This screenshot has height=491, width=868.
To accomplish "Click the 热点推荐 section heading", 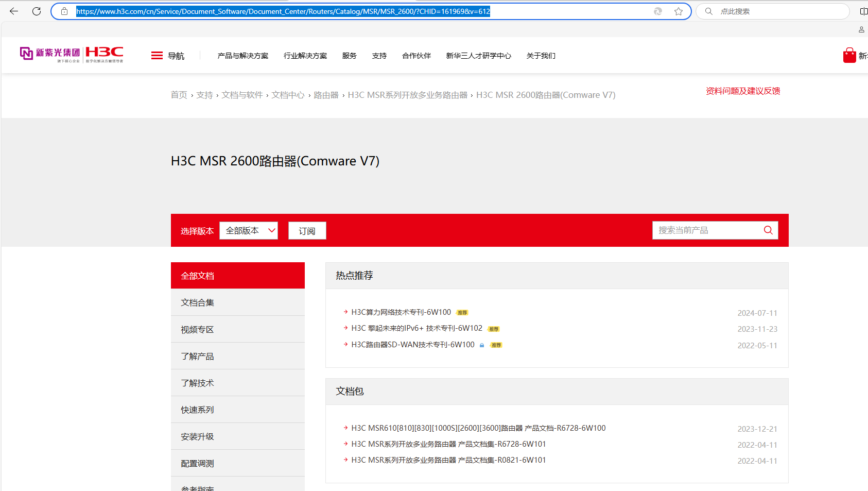I will click(x=354, y=276).
